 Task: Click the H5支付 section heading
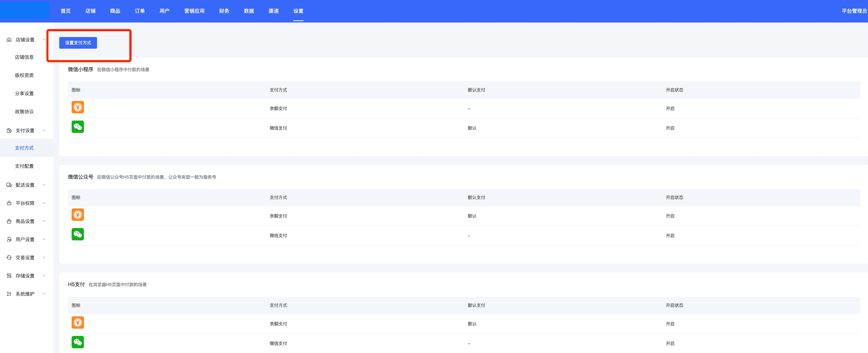tap(76, 284)
